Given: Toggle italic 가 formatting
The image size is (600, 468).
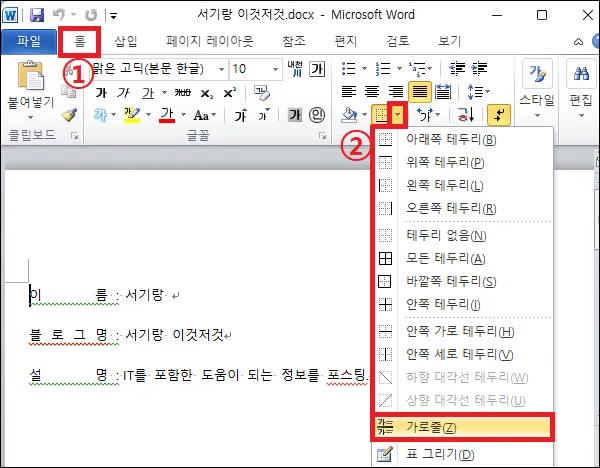Looking at the screenshot, I should [x=124, y=93].
